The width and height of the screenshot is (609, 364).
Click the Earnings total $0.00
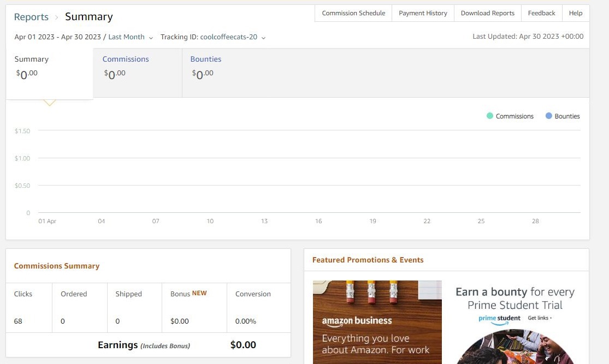pyautogui.click(x=243, y=344)
